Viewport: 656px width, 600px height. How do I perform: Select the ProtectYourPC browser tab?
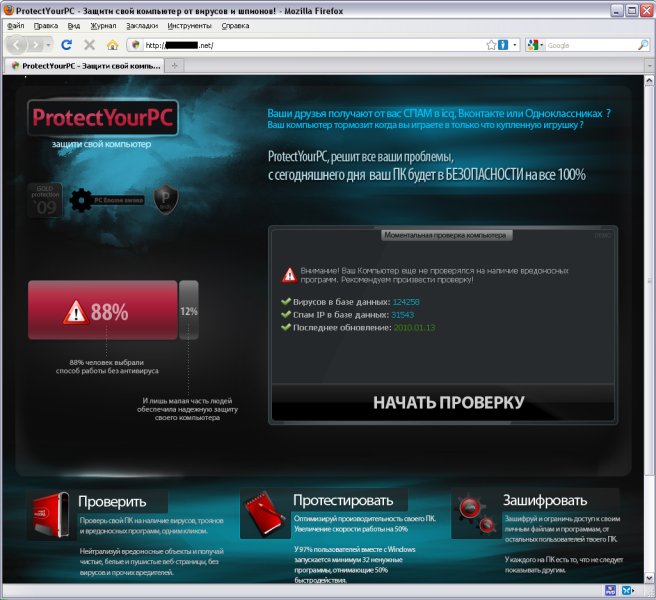84,66
